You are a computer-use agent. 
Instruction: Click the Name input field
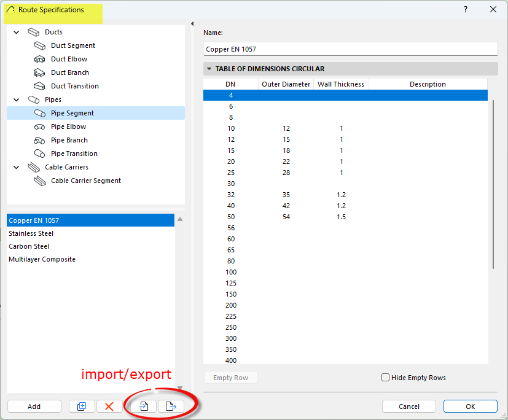pos(350,49)
